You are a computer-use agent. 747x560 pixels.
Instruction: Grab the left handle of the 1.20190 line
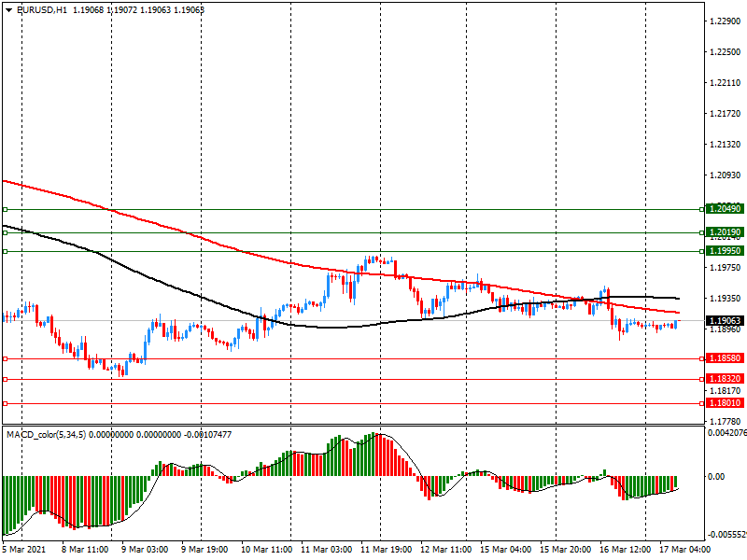(x=6, y=232)
